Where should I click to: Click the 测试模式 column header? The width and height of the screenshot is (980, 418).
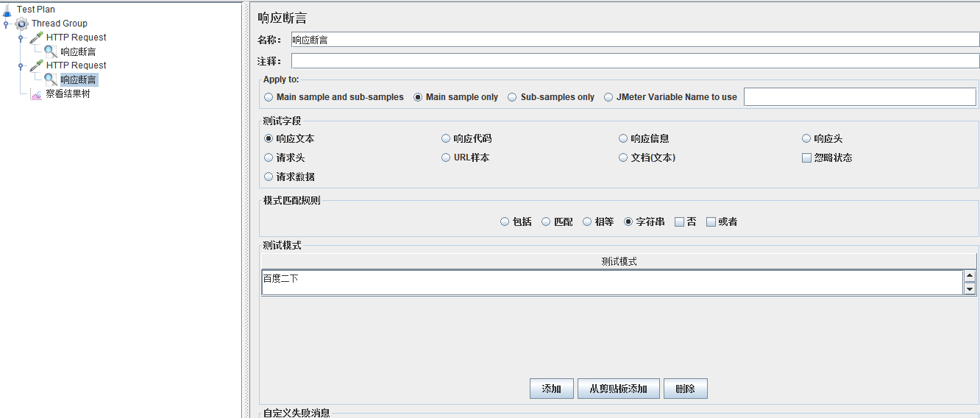pyautogui.click(x=619, y=261)
